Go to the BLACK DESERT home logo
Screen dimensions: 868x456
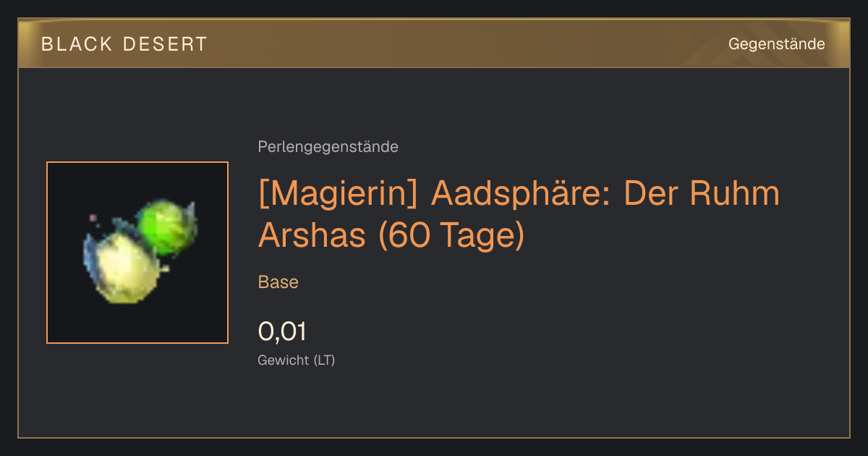(x=124, y=44)
